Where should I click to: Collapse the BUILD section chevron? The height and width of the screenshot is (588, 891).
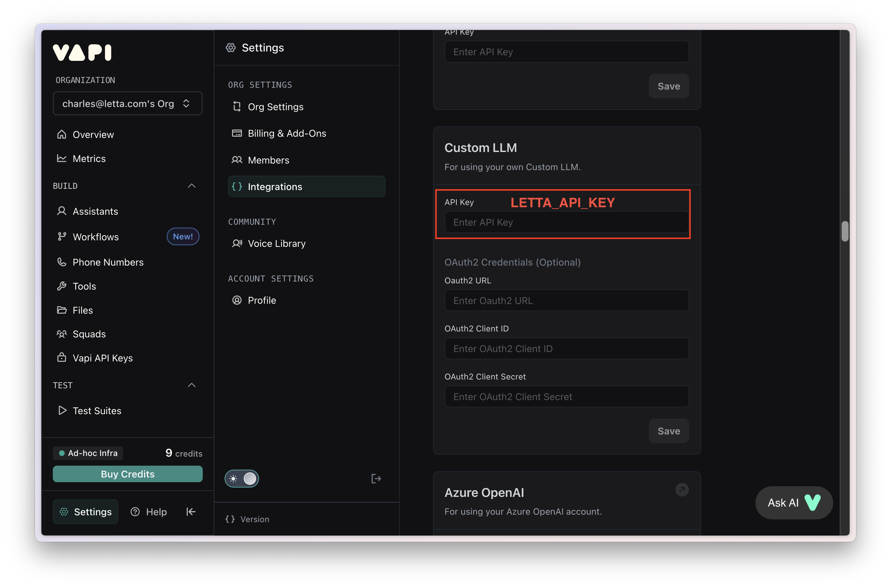click(192, 186)
